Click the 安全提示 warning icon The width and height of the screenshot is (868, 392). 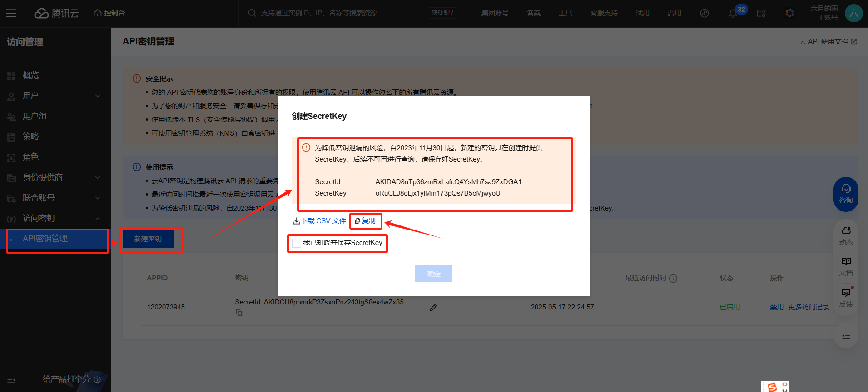(x=137, y=78)
